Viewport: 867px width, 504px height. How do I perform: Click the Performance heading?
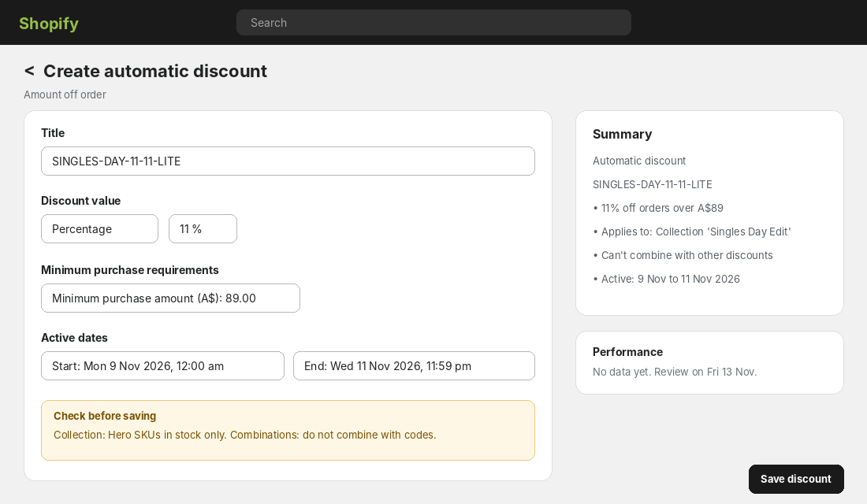[x=627, y=352]
